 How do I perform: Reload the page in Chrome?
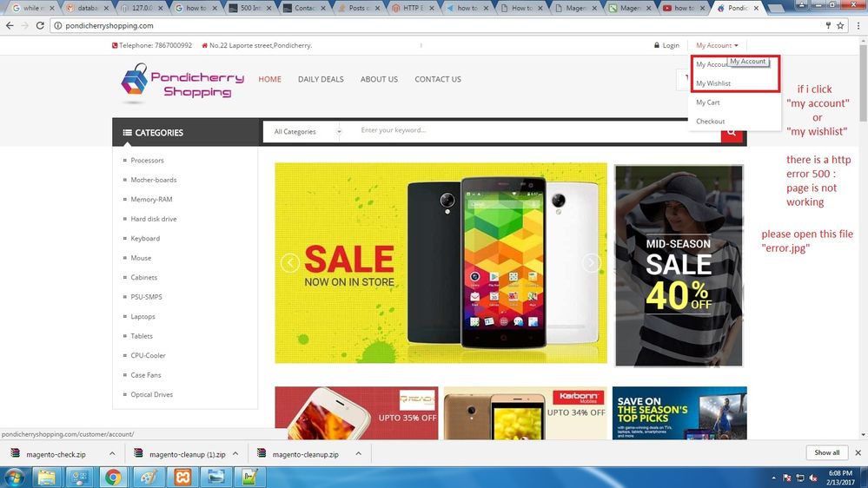(40, 26)
